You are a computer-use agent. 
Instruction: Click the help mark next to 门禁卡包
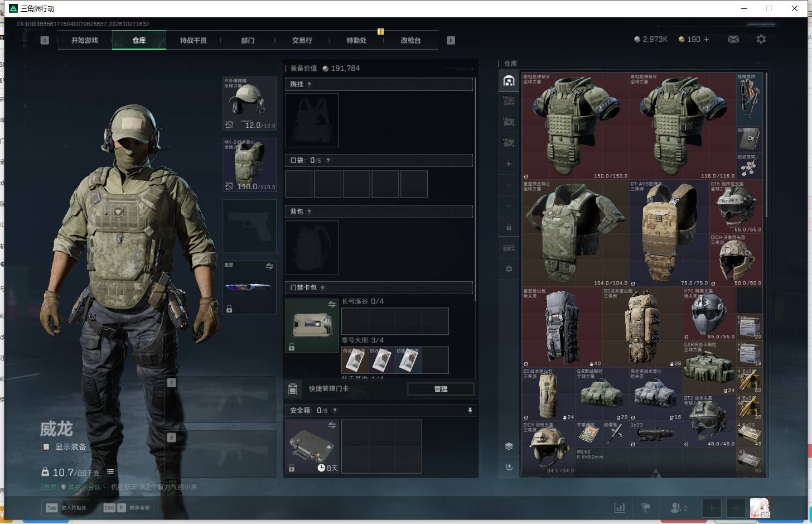(322, 288)
